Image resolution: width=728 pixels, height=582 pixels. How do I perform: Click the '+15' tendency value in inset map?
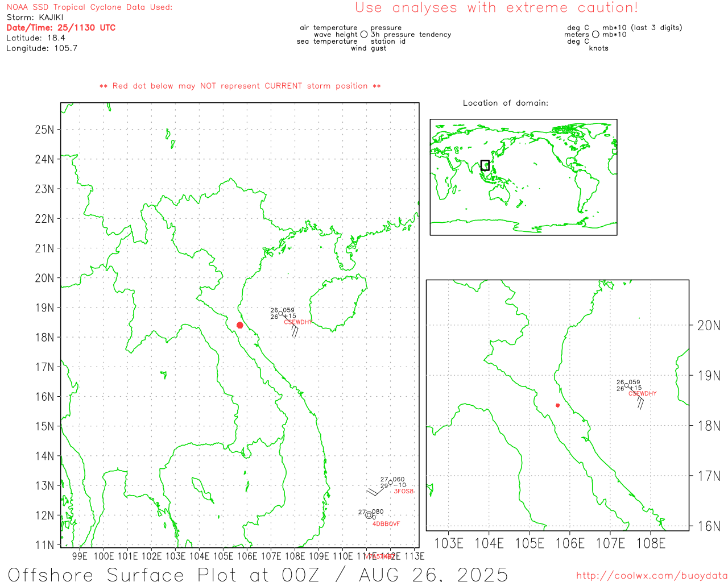[x=635, y=388]
